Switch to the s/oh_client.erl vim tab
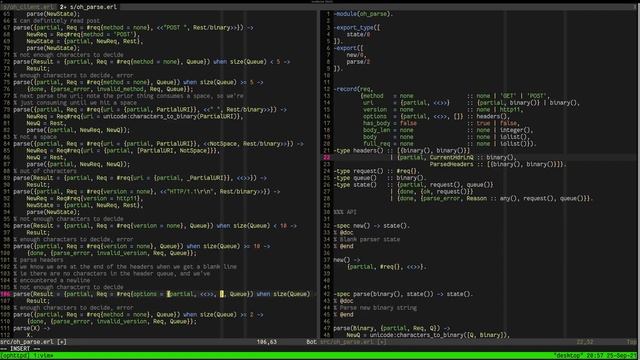Screen dimensions: 640x360 (29, 7)
